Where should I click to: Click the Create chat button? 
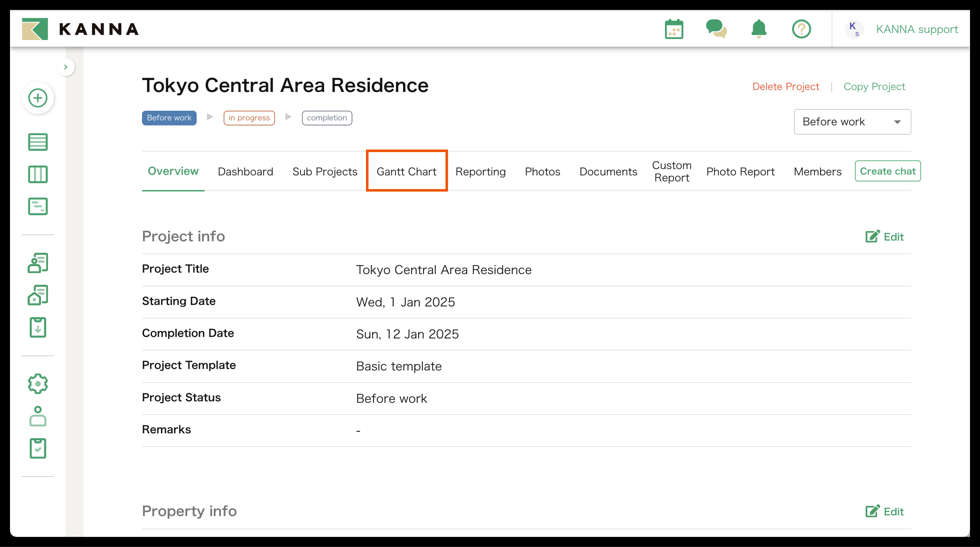tap(887, 171)
